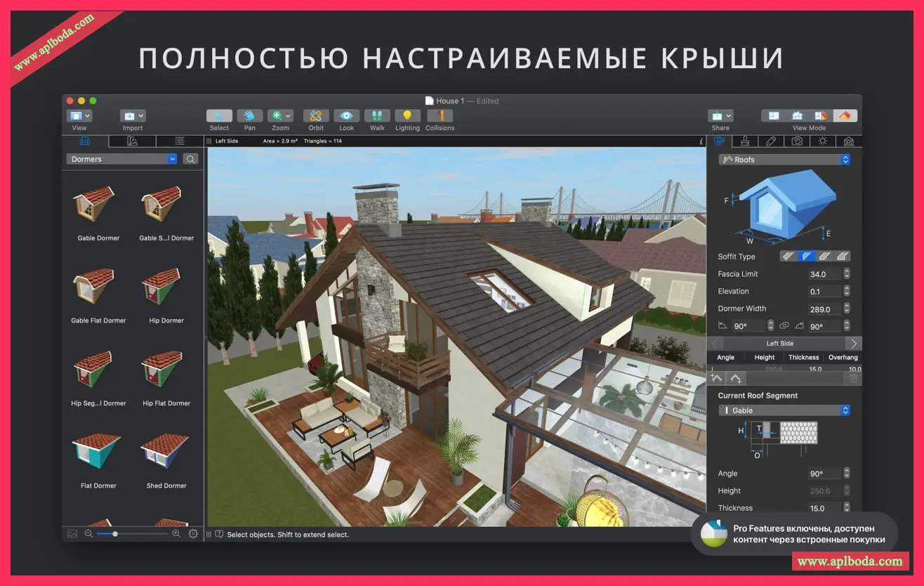Select the Shed Dormer thumbnail
The image size is (924, 586).
click(166, 453)
